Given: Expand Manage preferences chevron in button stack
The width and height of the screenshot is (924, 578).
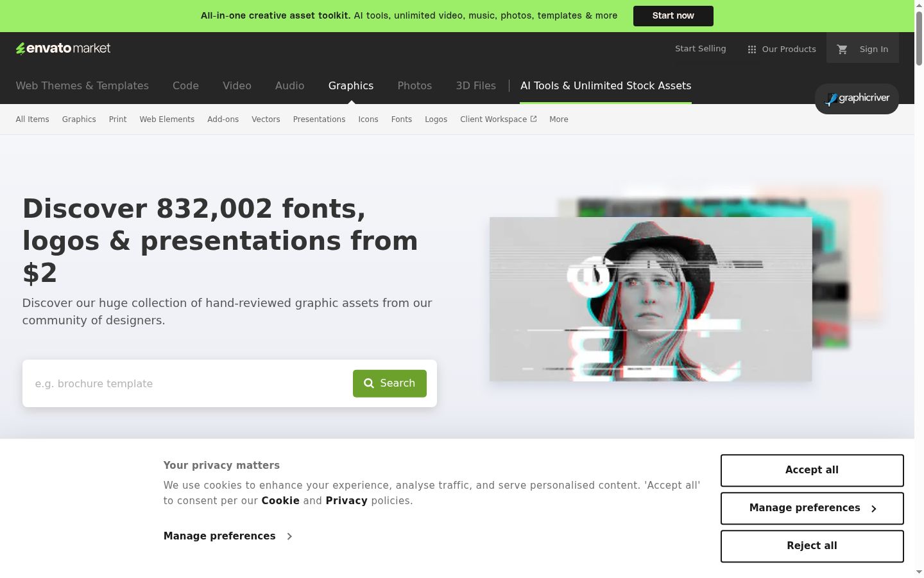Looking at the screenshot, I should tap(873, 508).
